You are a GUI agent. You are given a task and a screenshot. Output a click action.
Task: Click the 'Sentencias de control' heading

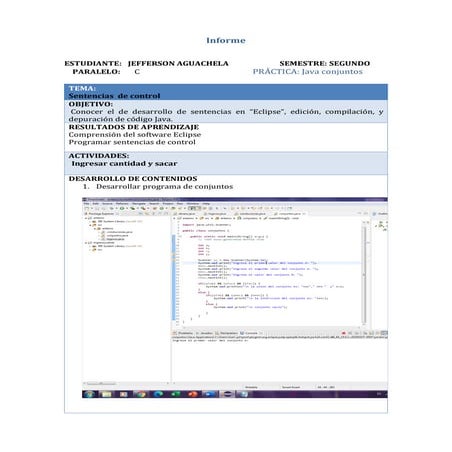pos(114,96)
